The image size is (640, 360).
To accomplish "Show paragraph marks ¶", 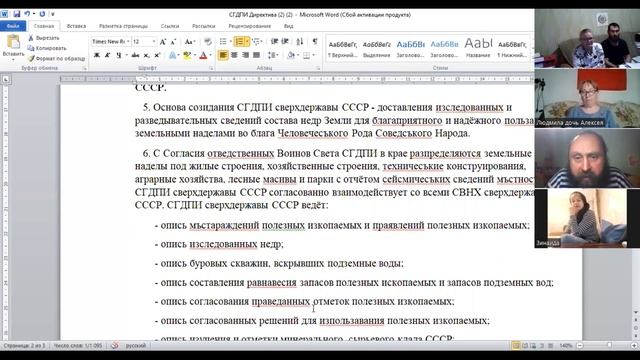I will [x=315, y=42].
